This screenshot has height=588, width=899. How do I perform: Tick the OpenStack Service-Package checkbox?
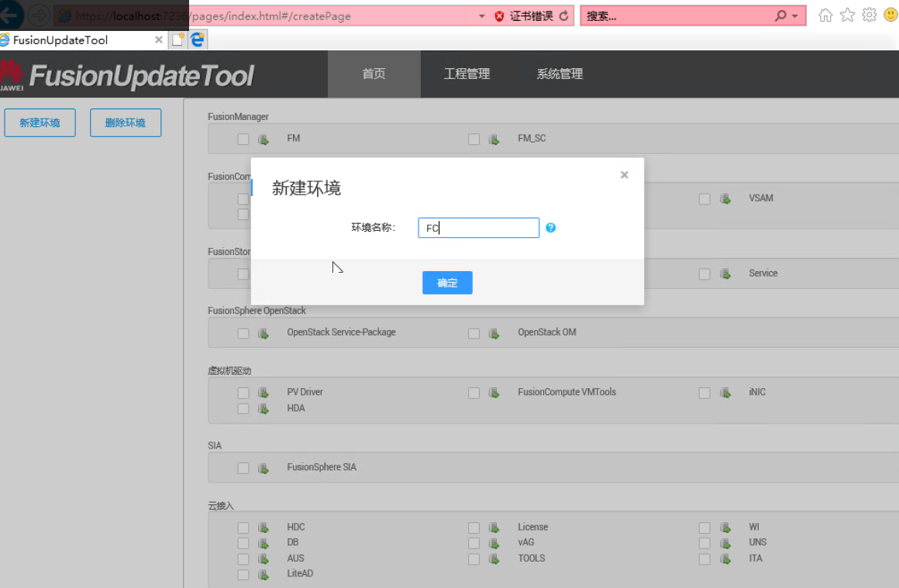tap(243, 334)
